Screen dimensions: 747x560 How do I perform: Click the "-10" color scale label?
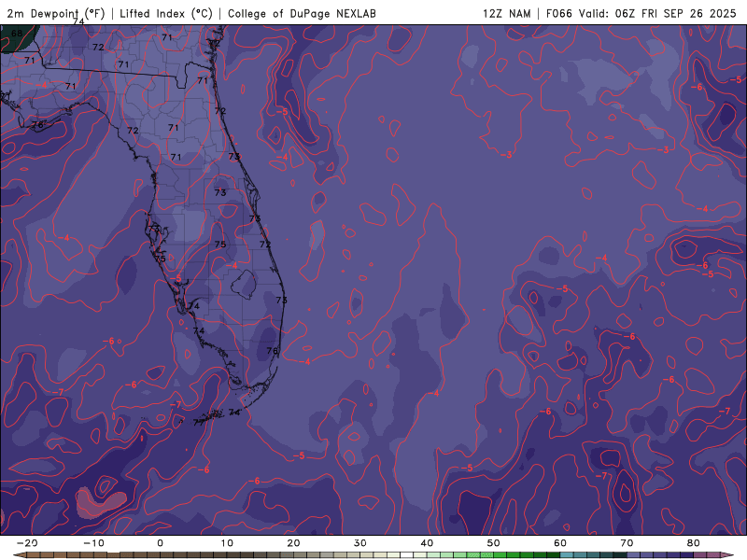(93, 543)
